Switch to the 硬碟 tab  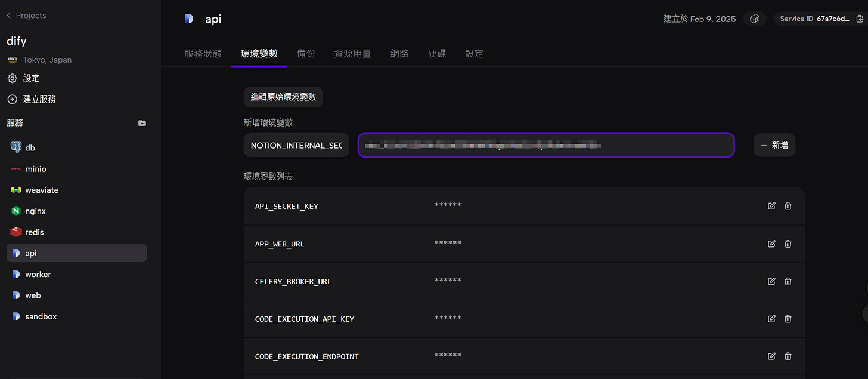(437, 53)
